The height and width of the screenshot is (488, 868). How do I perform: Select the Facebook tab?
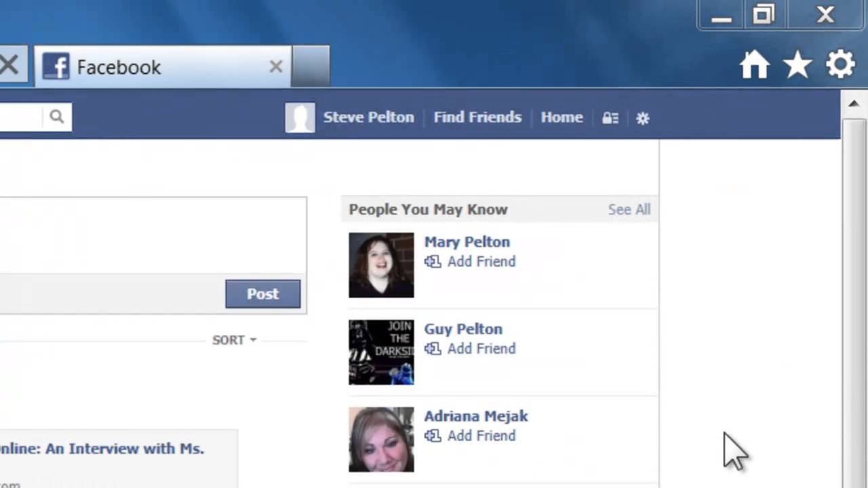point(163,66)
